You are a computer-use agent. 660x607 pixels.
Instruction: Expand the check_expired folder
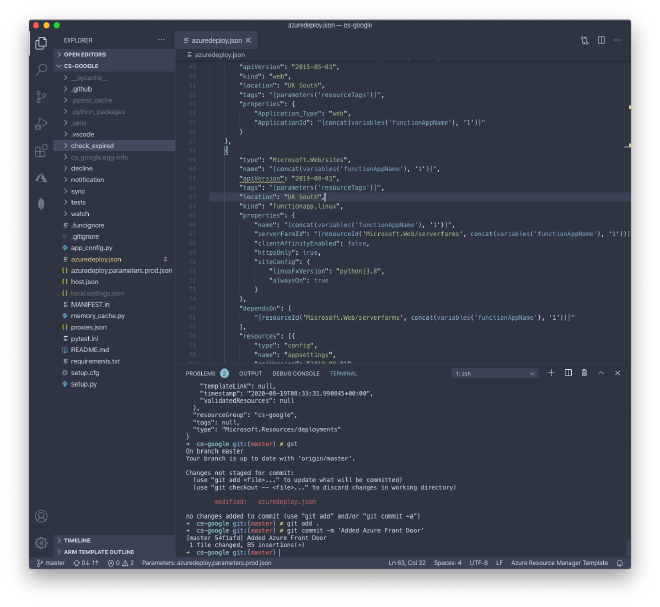(x=114, y=146)
